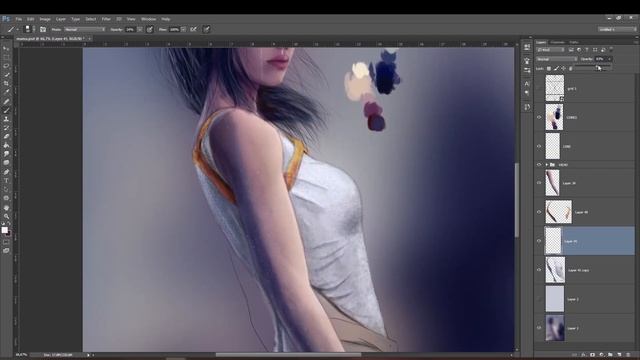640x360 pixels.
Task: Toggle visibility of the layer group
Action: (x=539, y=164)
